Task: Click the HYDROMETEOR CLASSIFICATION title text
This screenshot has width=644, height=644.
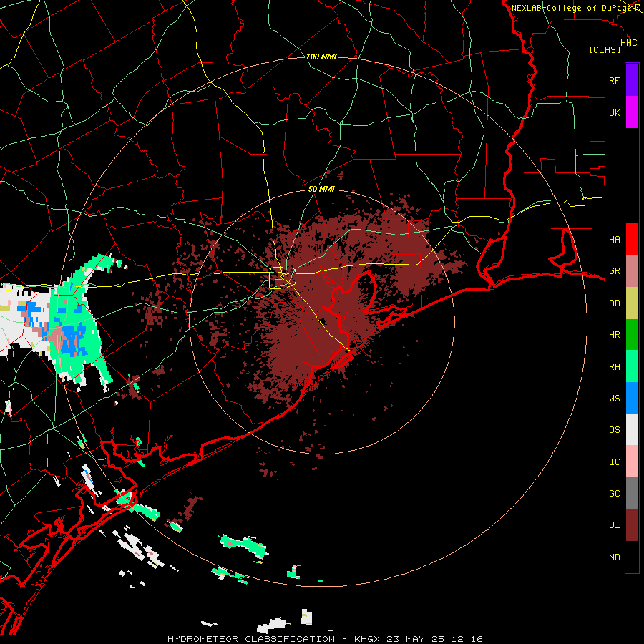Action: pyautogui.click(x=251, y=639)
